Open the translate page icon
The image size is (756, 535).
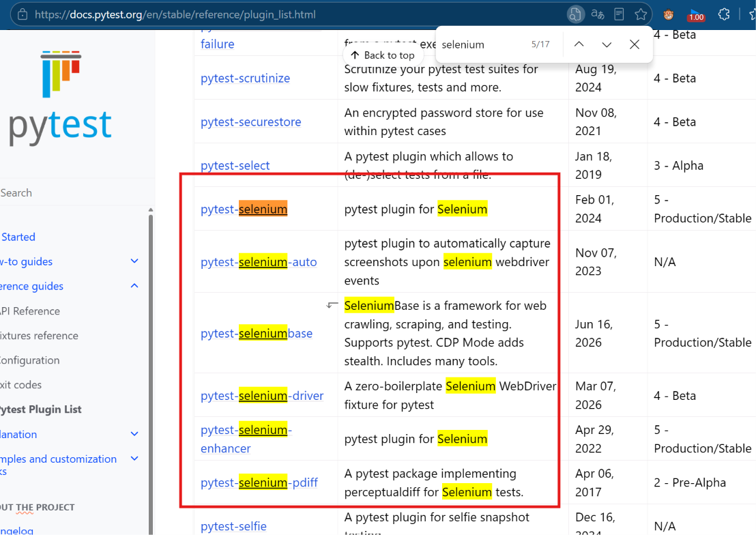(598, 14)
